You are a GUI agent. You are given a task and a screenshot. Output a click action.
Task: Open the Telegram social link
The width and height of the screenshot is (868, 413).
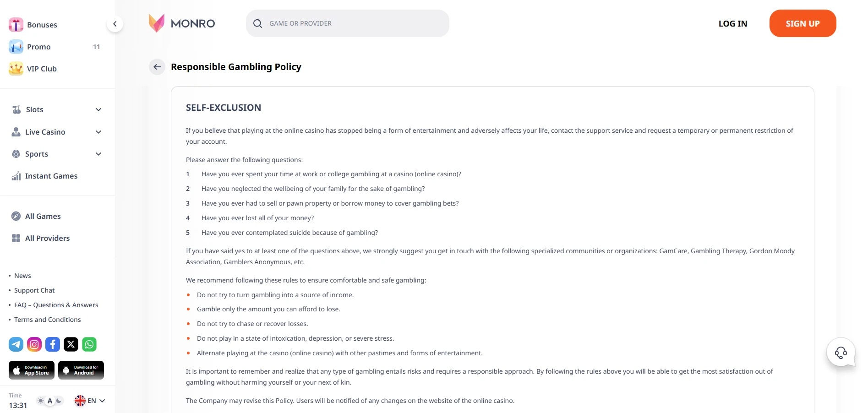point(16,344)
